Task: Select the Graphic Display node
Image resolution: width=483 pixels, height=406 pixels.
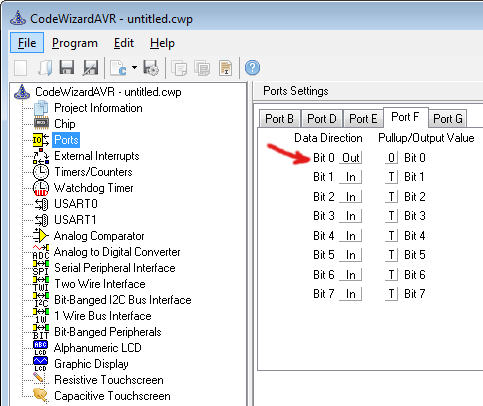Action: click(91, 364)
